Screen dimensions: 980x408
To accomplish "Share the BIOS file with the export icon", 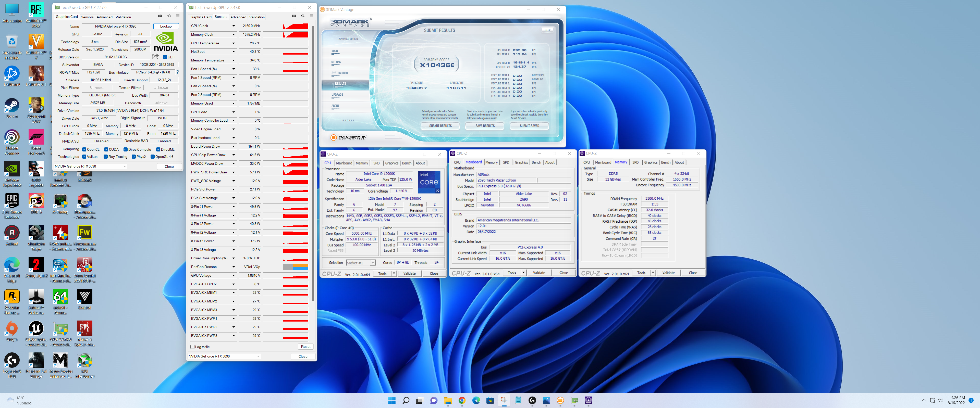I will 155,57.
